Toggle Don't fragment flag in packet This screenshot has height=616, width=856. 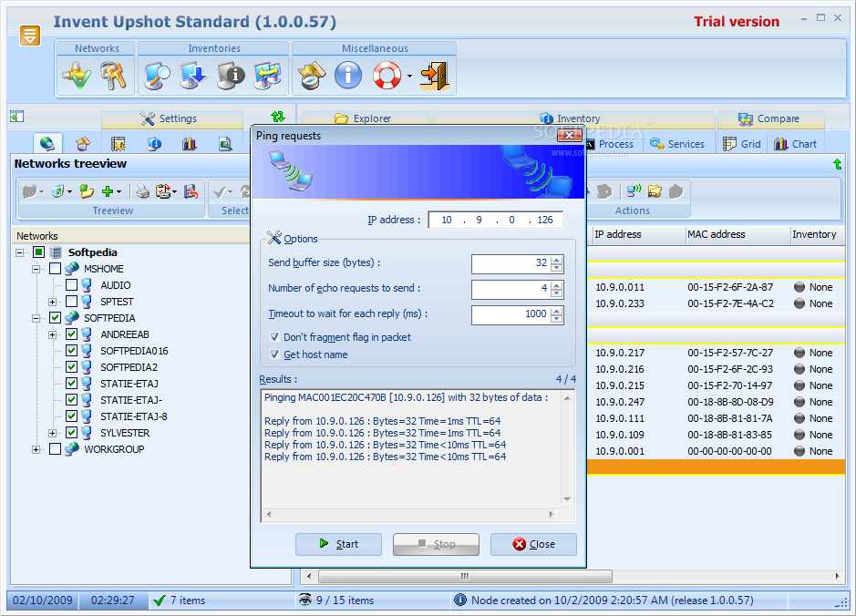[274, 336]
